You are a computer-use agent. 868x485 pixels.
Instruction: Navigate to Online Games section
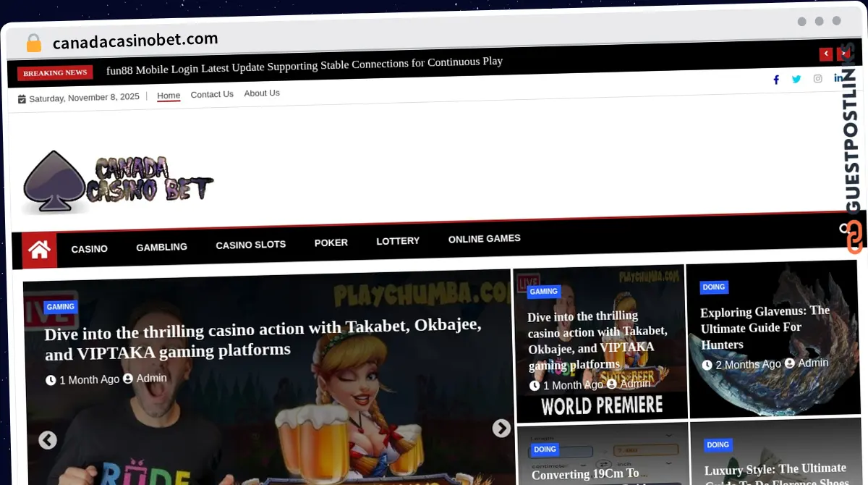click(484, 238)
